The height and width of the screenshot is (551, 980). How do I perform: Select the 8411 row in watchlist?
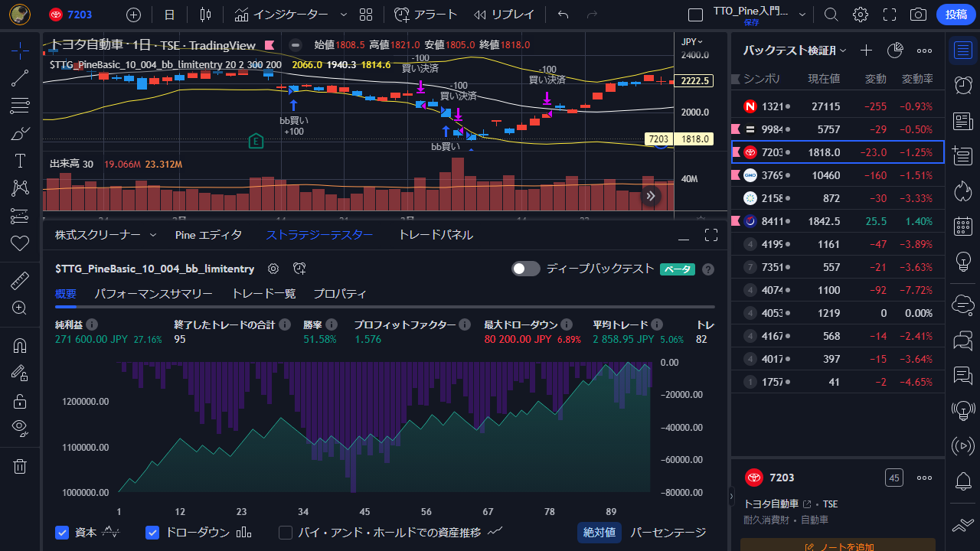click(838, 221)
